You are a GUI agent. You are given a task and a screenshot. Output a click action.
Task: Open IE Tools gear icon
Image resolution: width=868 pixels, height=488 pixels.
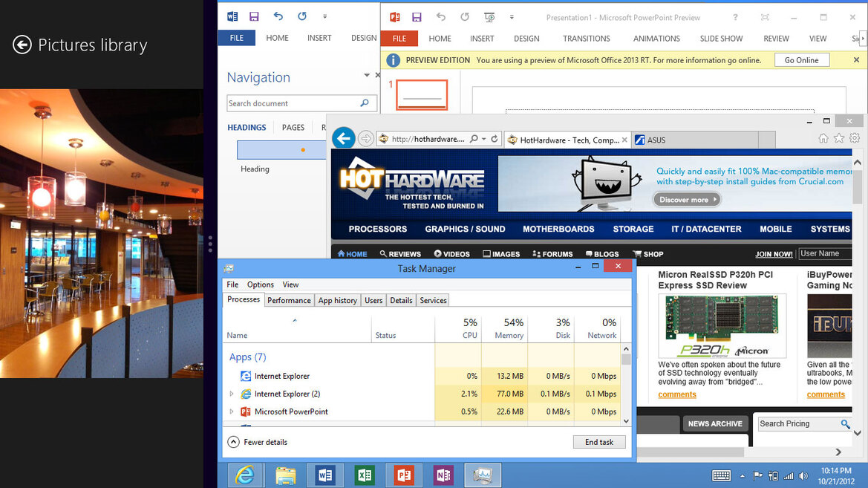[x=855, y=138]
